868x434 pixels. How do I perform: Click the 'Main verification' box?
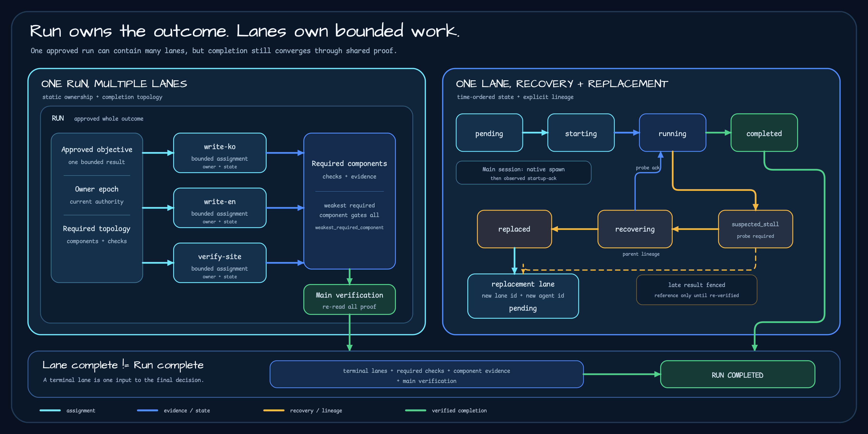(x=349, y=299)
